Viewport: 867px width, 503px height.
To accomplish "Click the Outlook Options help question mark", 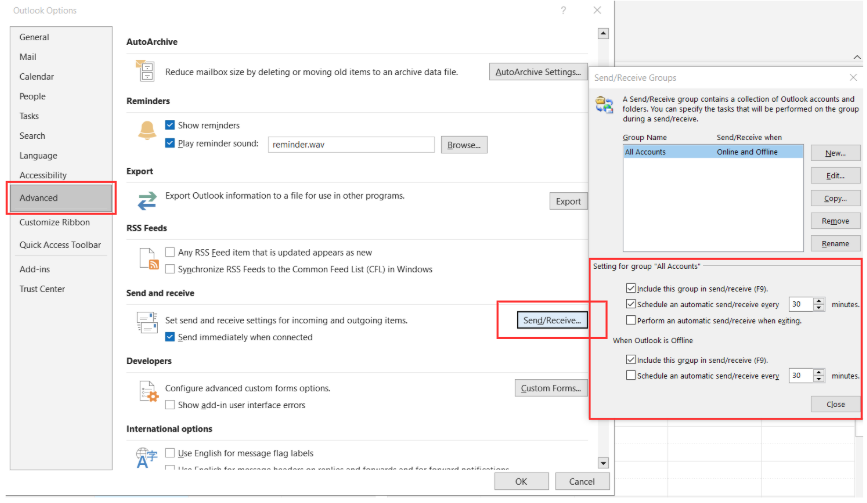I will click(x=563, y=11).
